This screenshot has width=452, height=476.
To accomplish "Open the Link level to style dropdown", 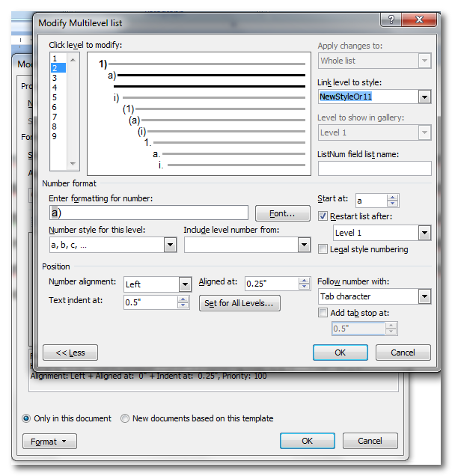I will tap(424, 97).
